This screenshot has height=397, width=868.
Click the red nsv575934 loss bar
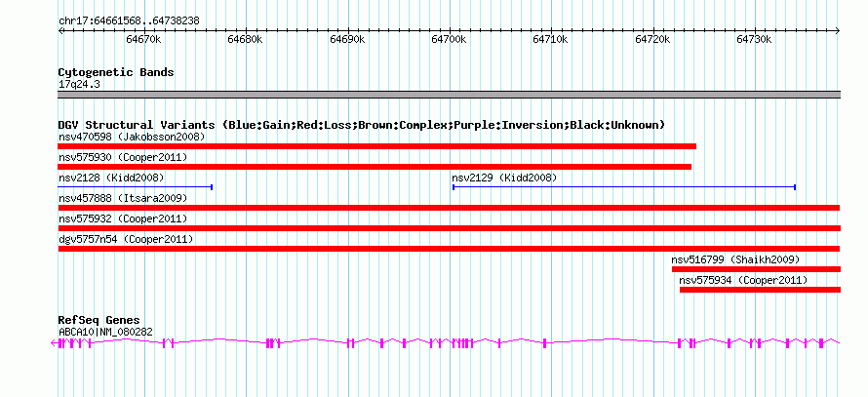coord(760,290)
